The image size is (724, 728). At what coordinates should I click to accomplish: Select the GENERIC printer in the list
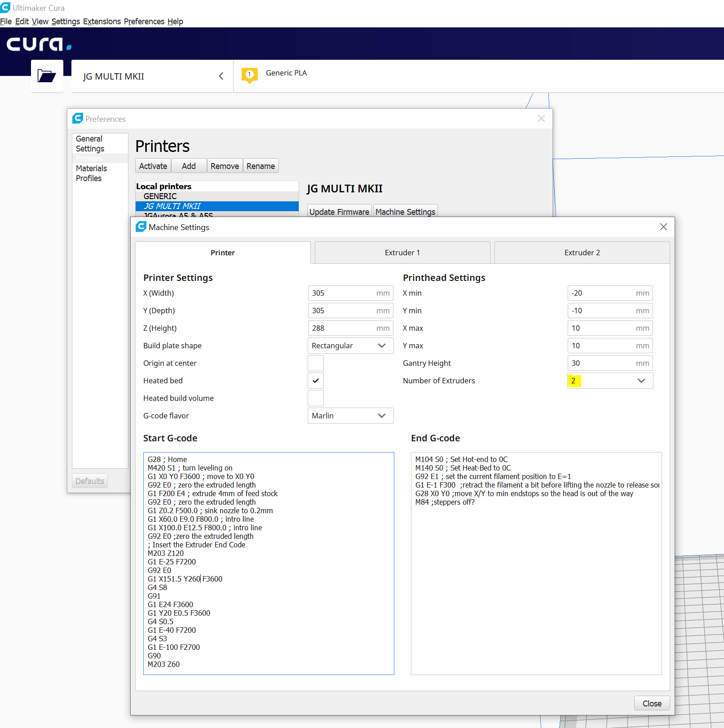click(x=217, y=196)
